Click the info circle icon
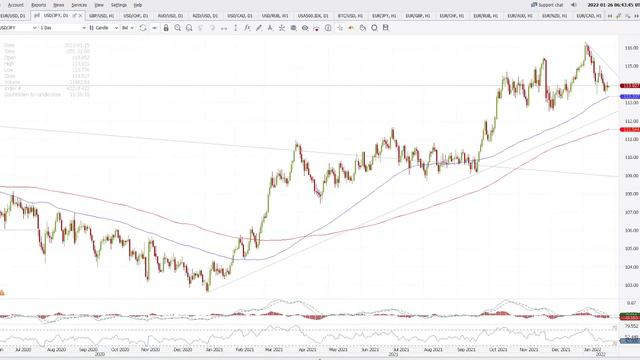The image size is (640, 360). pyautogui.click(x=328, y=28)
